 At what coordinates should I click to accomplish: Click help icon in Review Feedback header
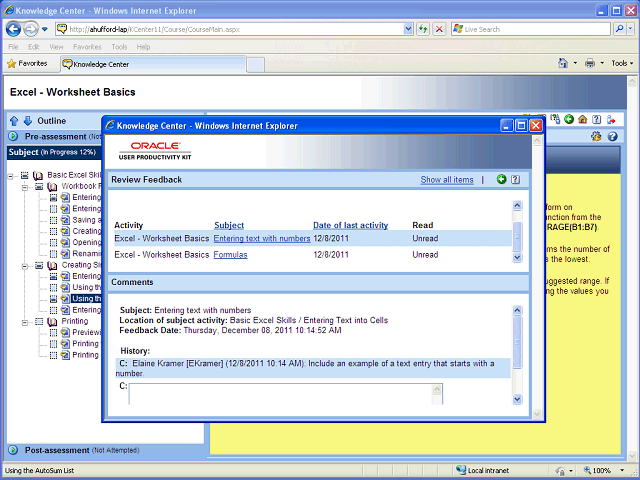point(516,179)
